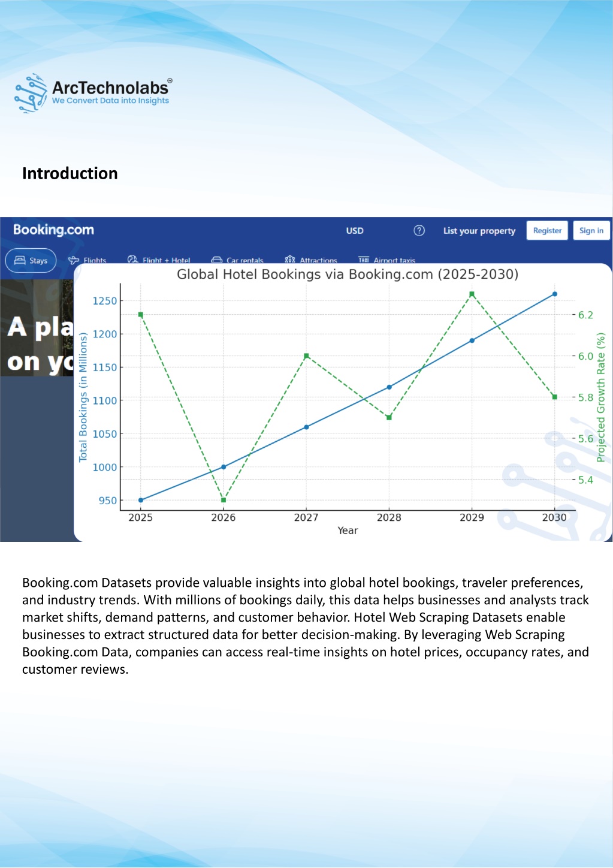
Task: Click the 1250 y-axis label
Action: point(105,301)
